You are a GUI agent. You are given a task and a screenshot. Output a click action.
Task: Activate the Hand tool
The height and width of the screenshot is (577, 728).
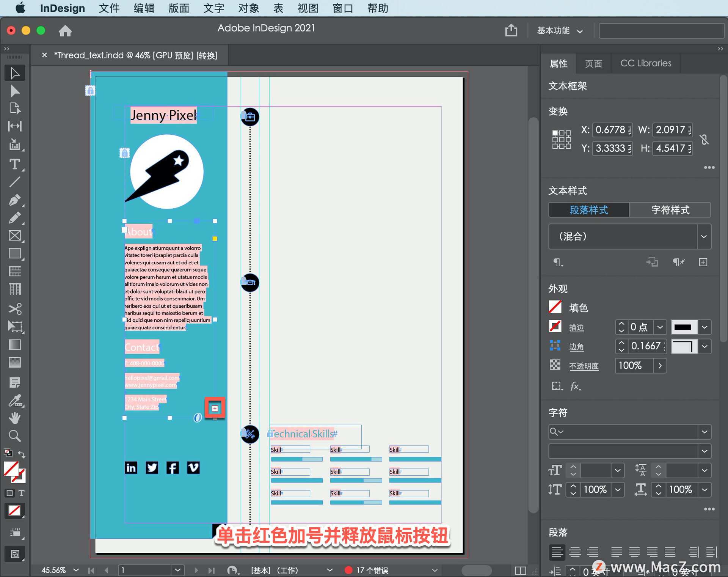click(x=15, y=418)
